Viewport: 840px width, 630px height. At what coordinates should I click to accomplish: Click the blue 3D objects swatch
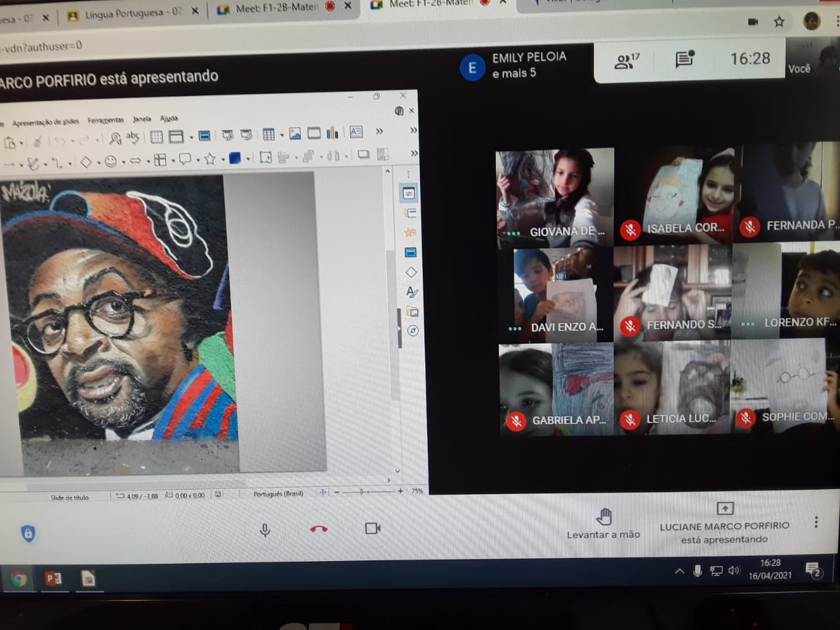(x=234, y=157)
